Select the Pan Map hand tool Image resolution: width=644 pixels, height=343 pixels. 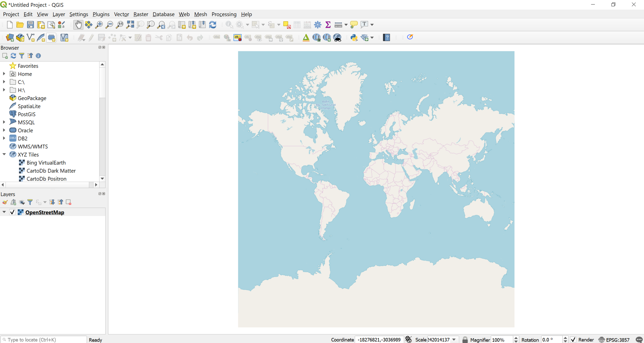[78, 25]
